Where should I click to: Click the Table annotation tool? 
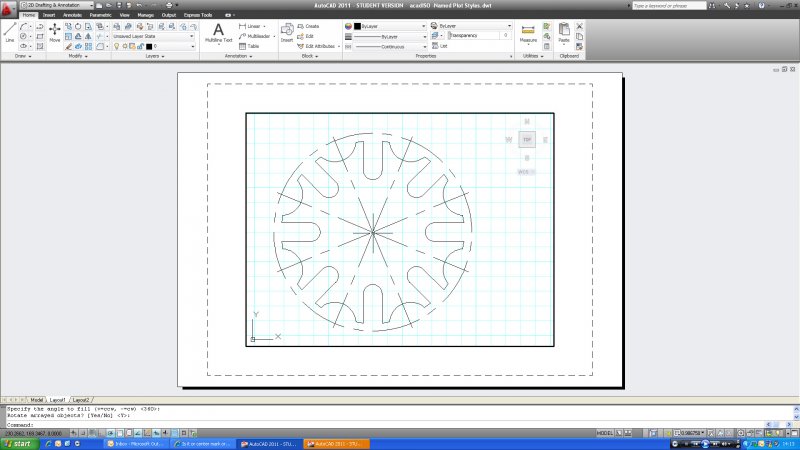[248, 46]
